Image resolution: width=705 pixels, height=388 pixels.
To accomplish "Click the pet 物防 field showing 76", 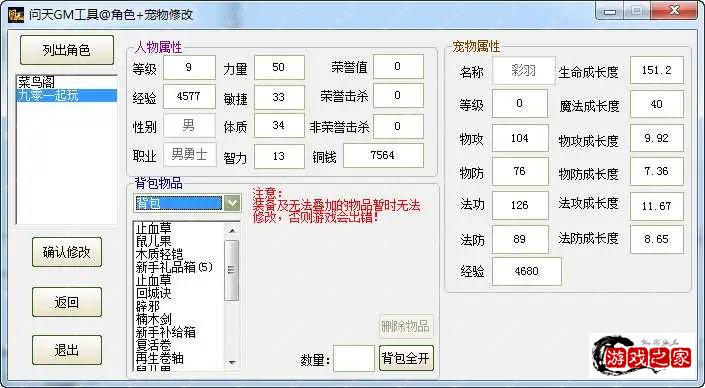I will click(520, 171).
